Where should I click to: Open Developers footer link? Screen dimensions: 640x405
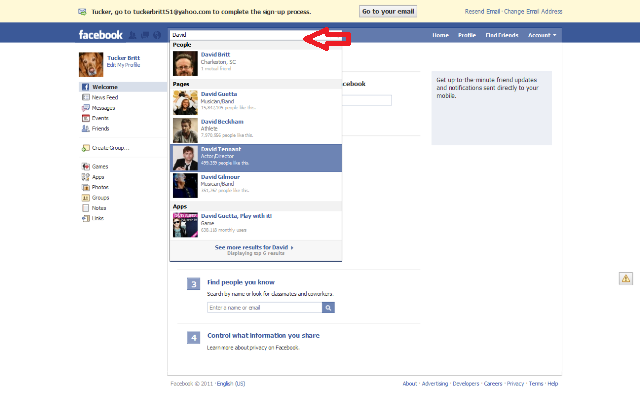pos(466,384)
